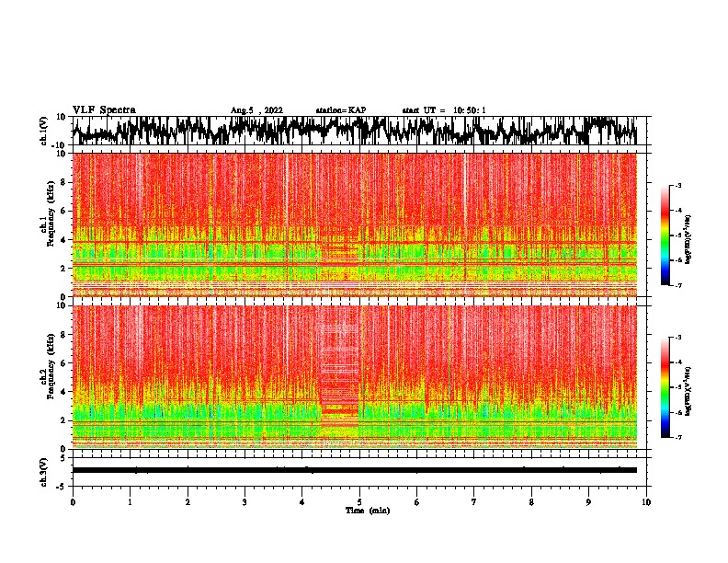Viewport: 728px width, 563px height.
Task: Click the "VLF Spectra" title text
Action: tap(104, 110)
